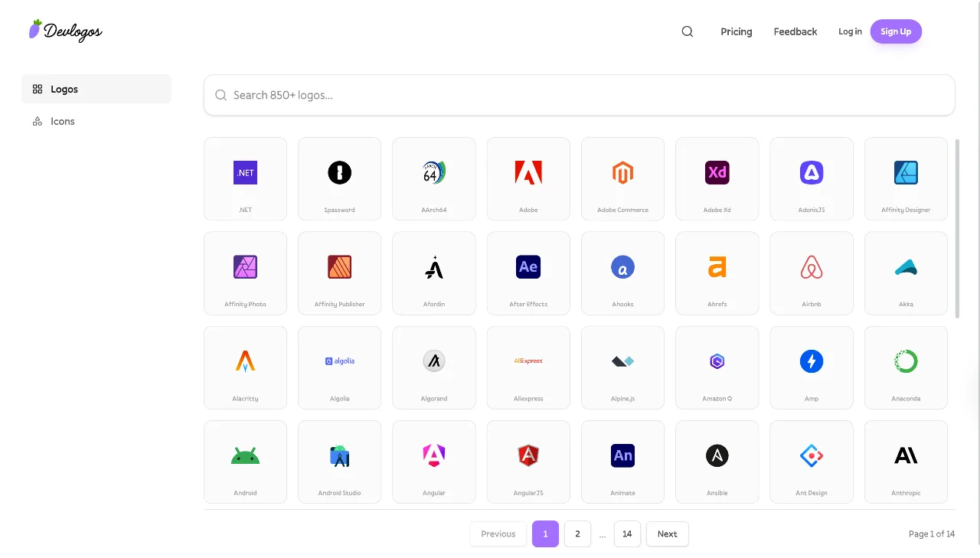Select the Affinity Photo logo
This screenshot has height=558, width=980.
coord(245,273)
